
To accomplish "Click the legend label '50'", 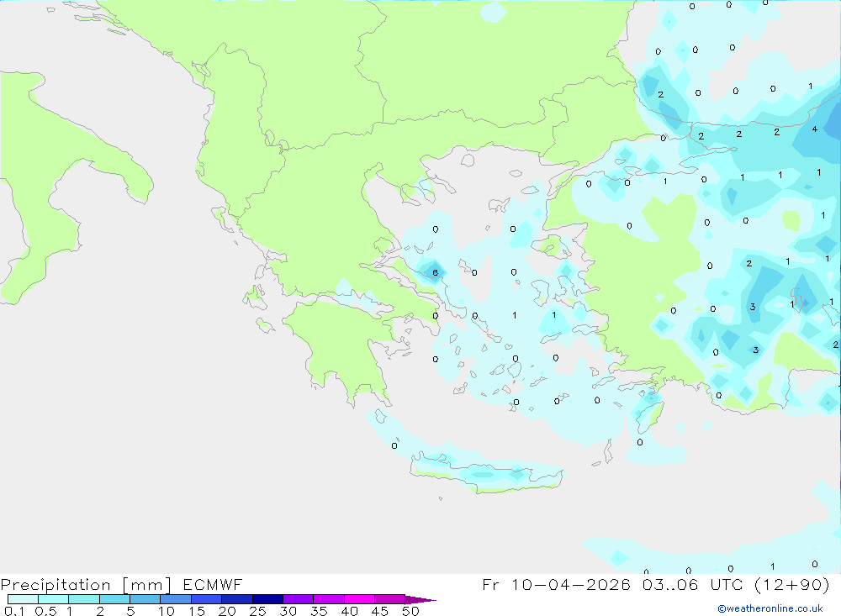I will pos(410,611).
